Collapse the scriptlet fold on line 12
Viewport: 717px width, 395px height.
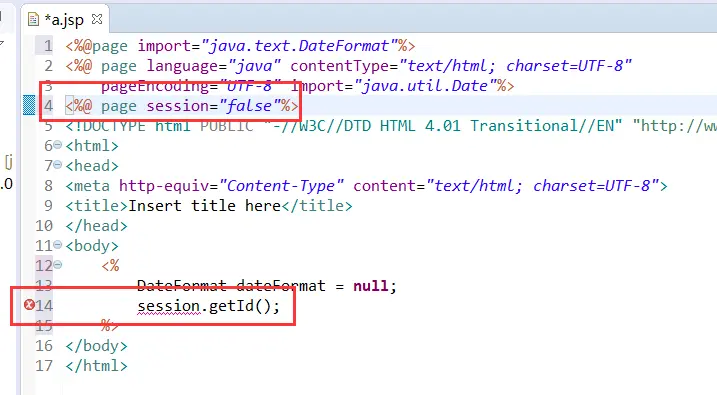tap(57, 265)
